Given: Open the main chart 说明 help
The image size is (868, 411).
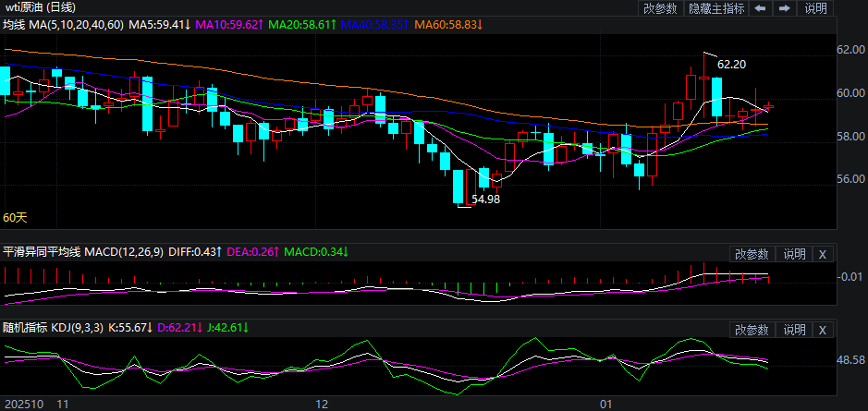Looking at the screenshot, I should 815,8.
